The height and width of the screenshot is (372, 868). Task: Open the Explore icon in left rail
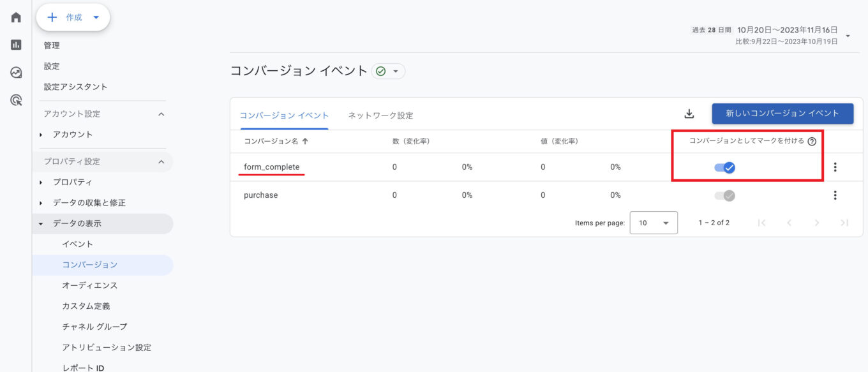[x=16, y=73]
